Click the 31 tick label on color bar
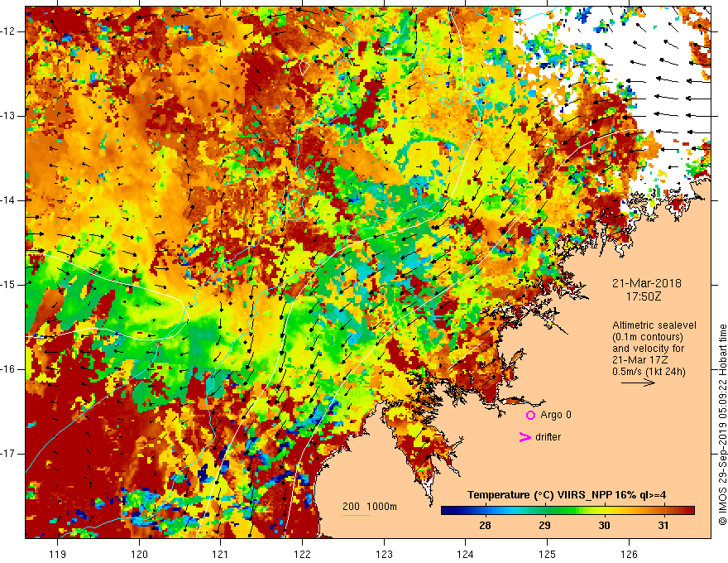The width and height of the screenshot is (728, 563). (x=663, y=526)
